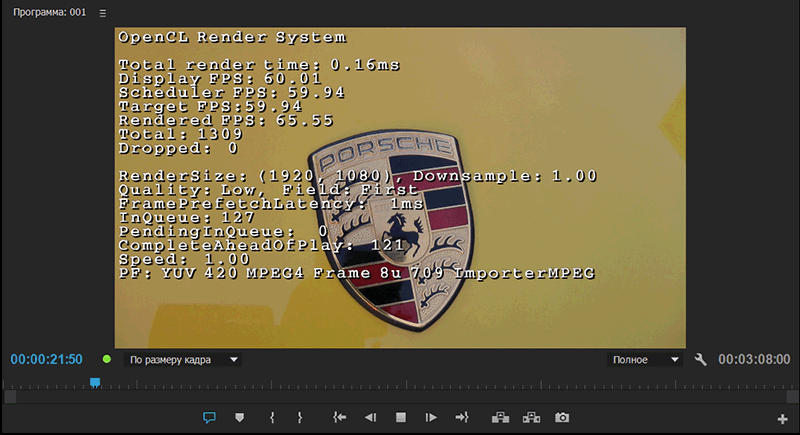This screenshot has width=800, height=435.
Task: Export frame with camera icon
Action: pos(562,418)
